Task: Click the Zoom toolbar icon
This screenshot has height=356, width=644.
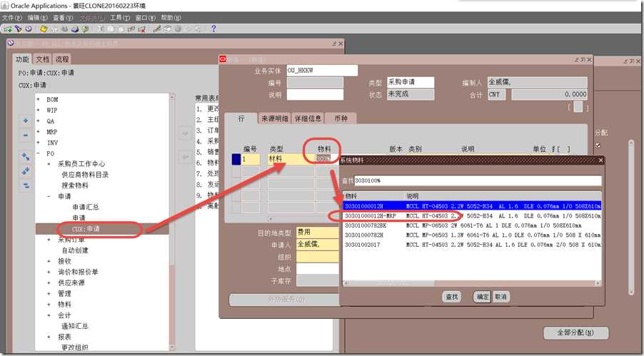Action: 168,29
